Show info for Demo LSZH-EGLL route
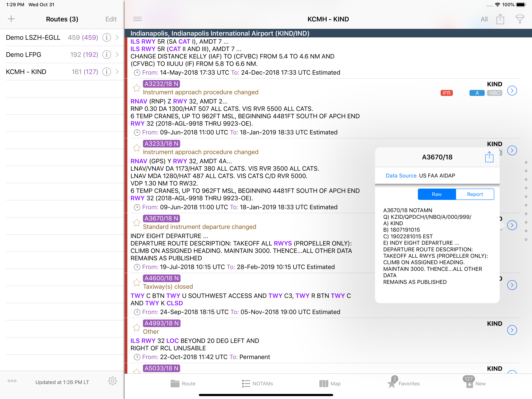This screenshot has width=532, height=399. (107, 38)
